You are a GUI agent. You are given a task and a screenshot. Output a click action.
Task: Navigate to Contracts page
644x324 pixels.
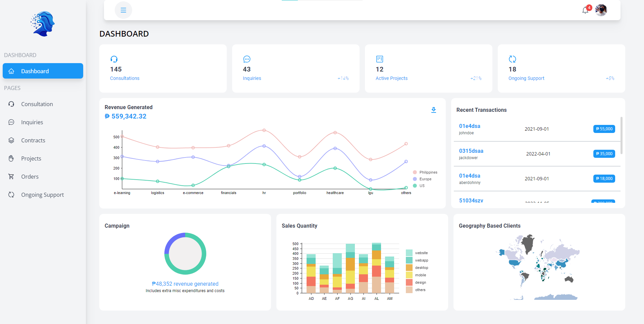point(43,140)
